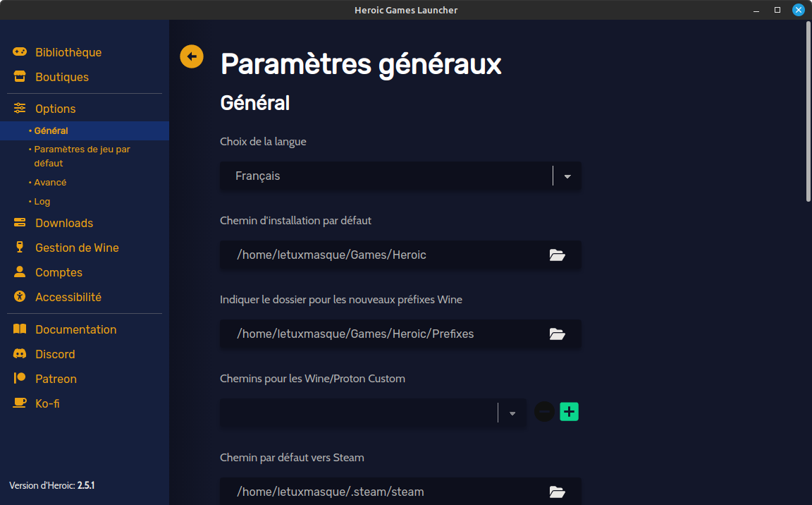Open the Documentation link
This screenshot has height=505, width=812.
coord(75,329)
